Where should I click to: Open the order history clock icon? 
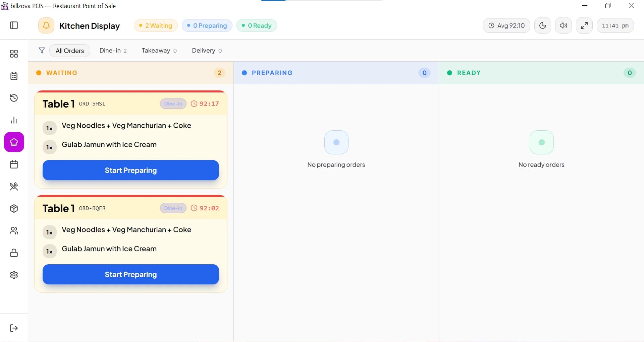14,98
